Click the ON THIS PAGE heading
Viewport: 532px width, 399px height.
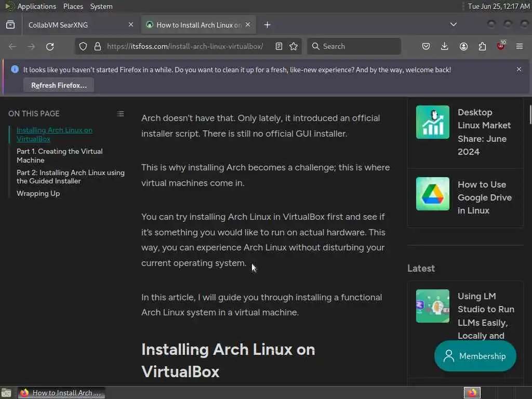(34, 114)
